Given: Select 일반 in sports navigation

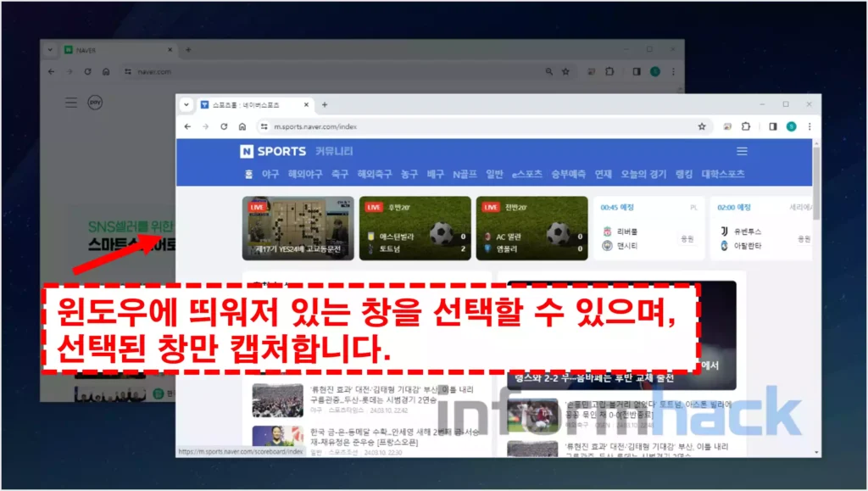Looking at the screenshot, I should pos(494,175).
